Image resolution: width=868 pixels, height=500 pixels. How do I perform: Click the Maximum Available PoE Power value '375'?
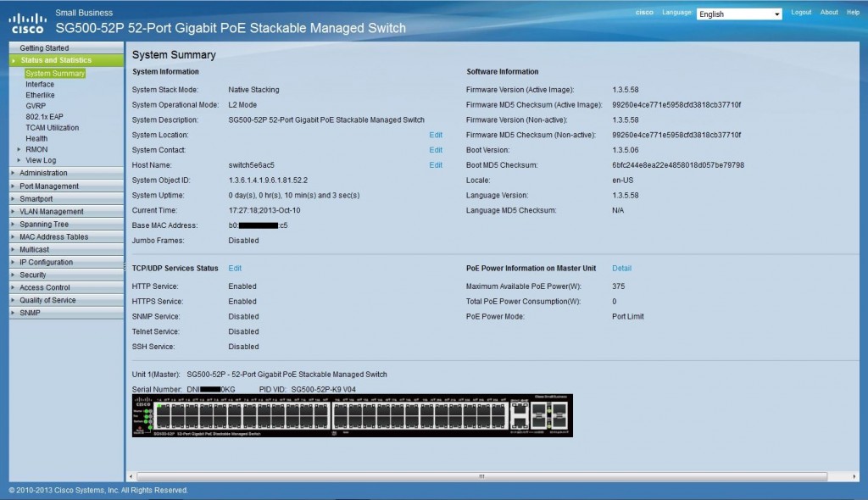pos(618,286)
